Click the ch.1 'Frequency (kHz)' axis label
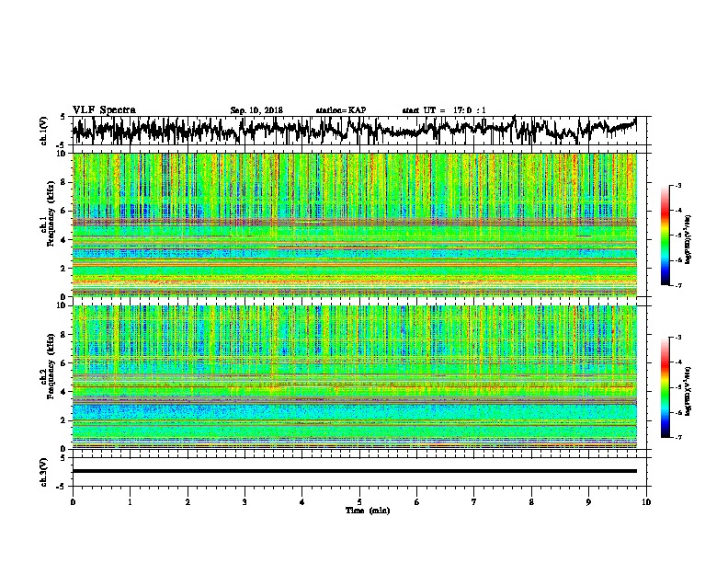 tap(51, 213)
